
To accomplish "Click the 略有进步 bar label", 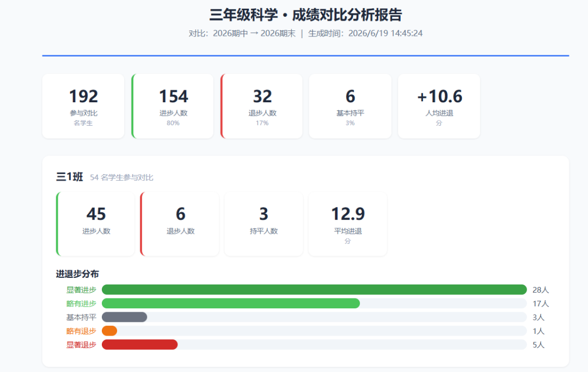I will 81,303.
